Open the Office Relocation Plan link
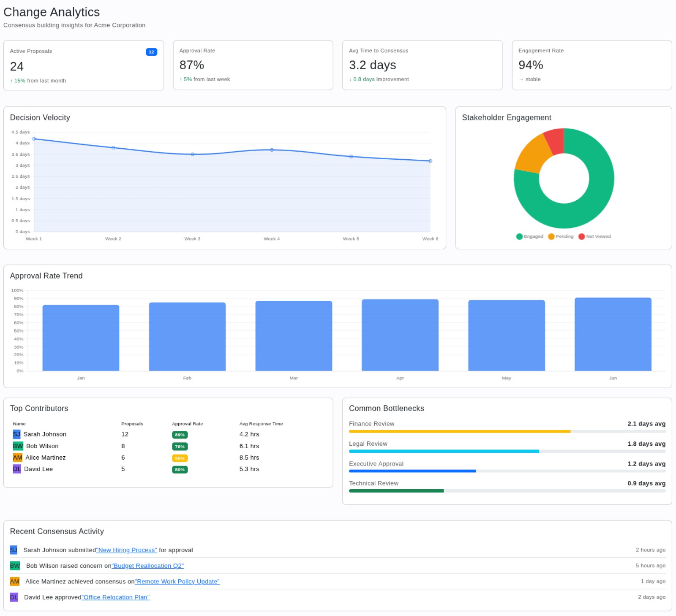The width and height of the screenshot is (676, 616). click(115, 597)
